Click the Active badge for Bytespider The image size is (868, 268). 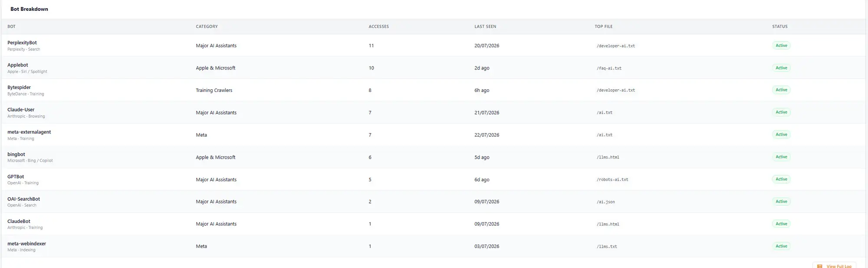coord(781,90)
